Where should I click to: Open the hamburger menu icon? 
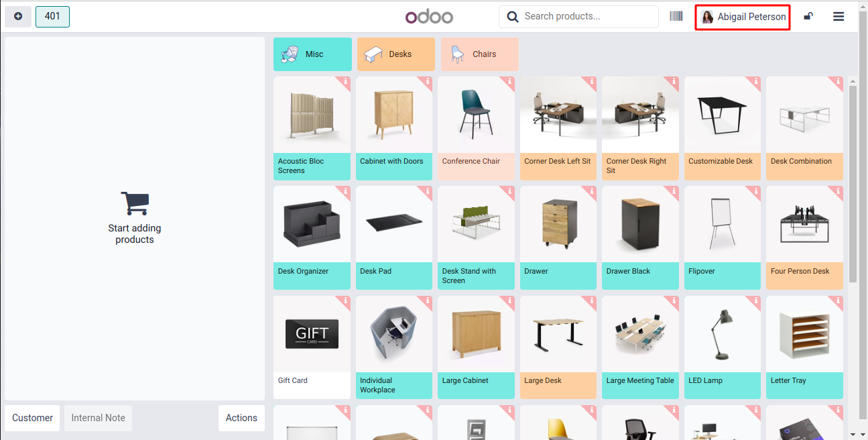click(839, 17)
